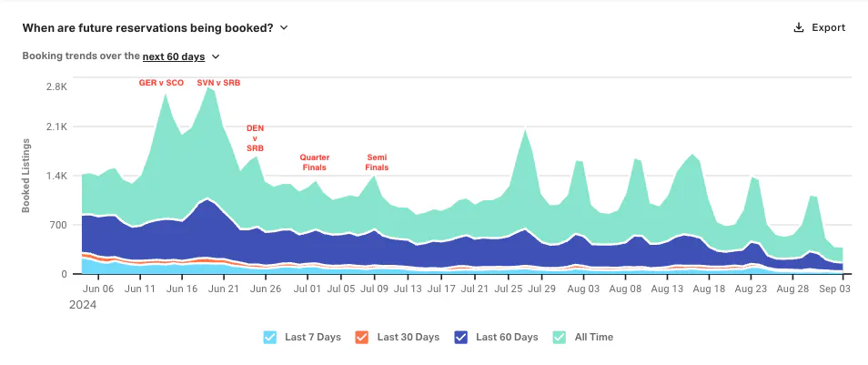Expand the chart title question chevron
This screenshot has width=868, height=365.
coord(284,27)
